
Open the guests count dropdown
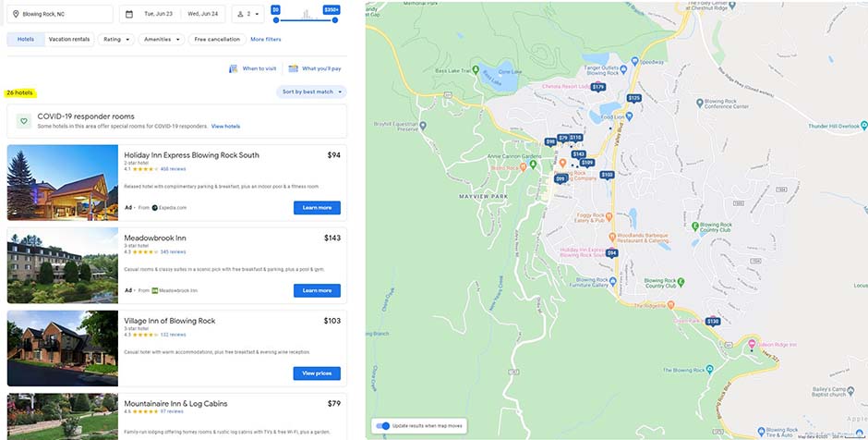(248, 14)
